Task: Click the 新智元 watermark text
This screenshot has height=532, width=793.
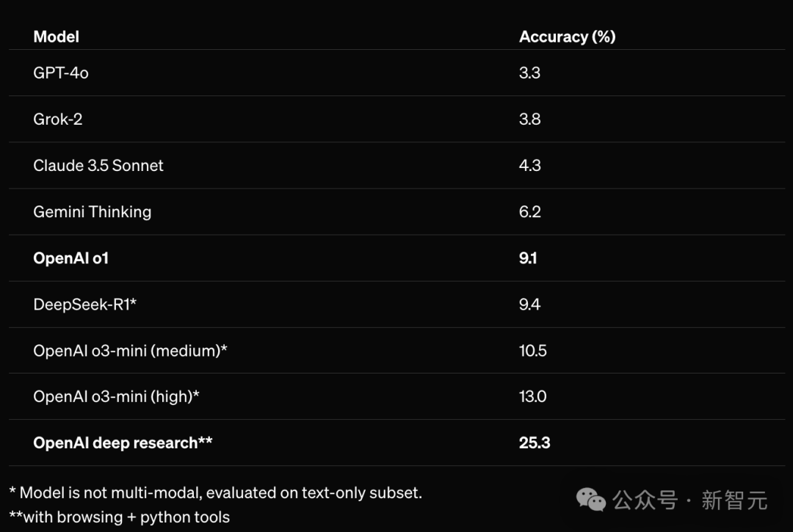Action: click(734, 500)
